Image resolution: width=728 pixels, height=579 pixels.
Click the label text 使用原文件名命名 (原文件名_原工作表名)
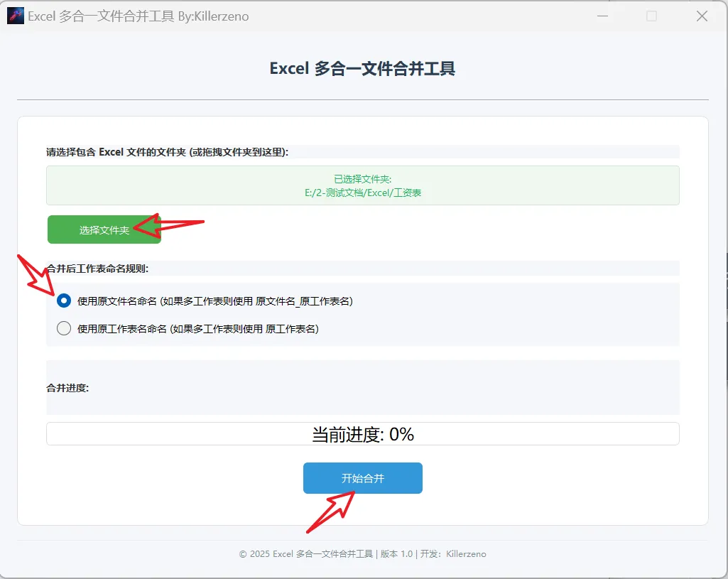(214, 301)
